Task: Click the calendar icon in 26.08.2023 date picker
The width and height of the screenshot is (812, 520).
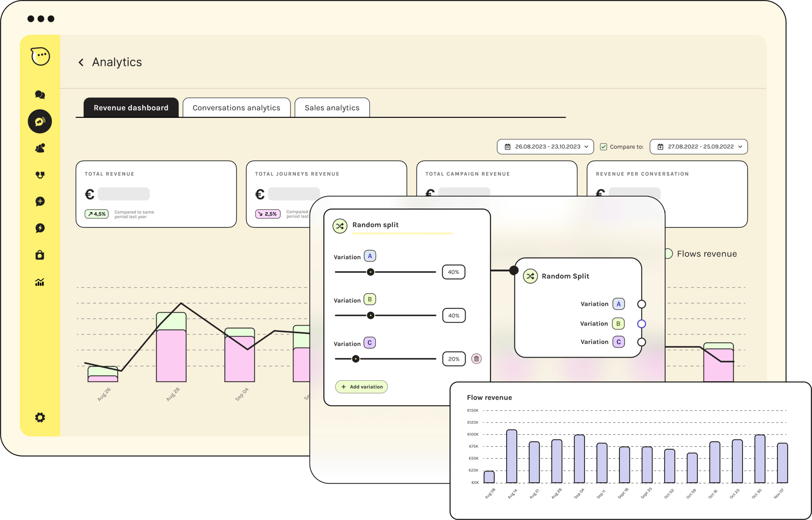Action: pyautogui.click(x=508, y=147)
